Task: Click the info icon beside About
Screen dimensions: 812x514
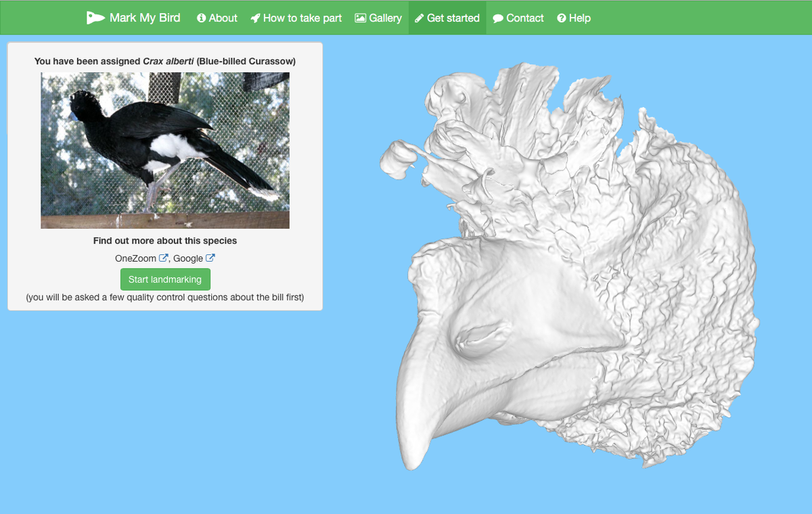Action: tap(201, 18)
